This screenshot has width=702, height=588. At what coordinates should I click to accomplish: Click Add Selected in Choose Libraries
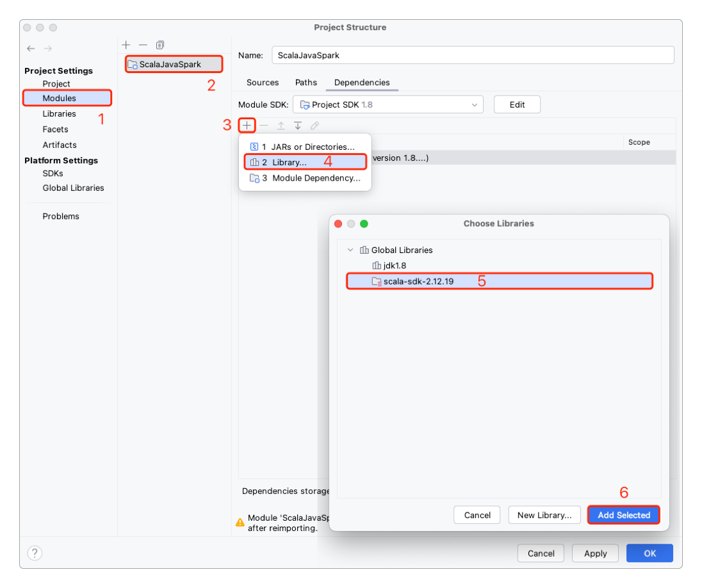624,515
